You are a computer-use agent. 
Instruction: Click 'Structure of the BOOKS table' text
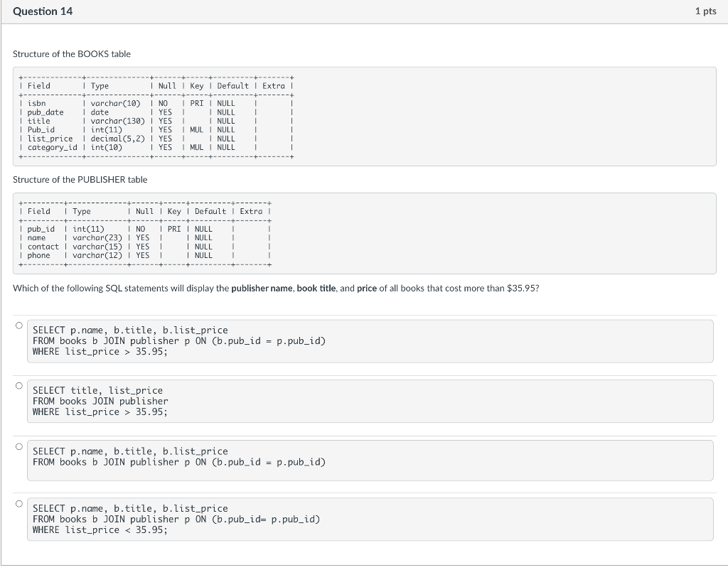[72, 54]
